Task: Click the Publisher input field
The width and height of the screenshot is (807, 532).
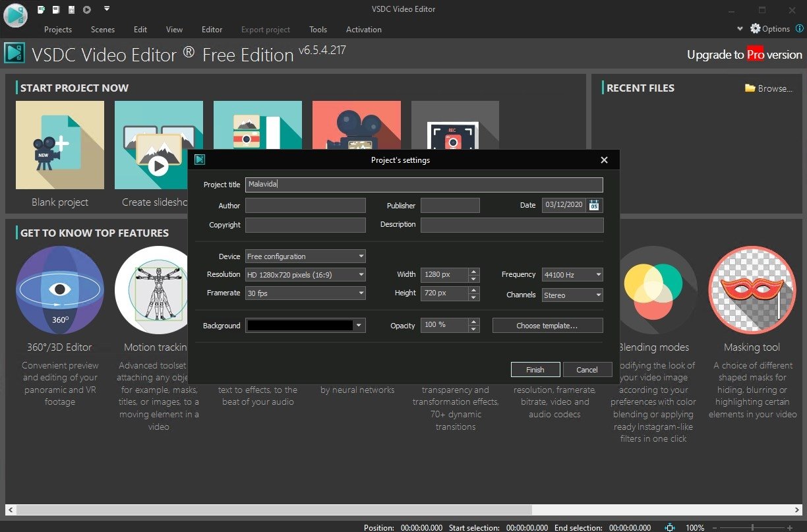Action: 450,205
